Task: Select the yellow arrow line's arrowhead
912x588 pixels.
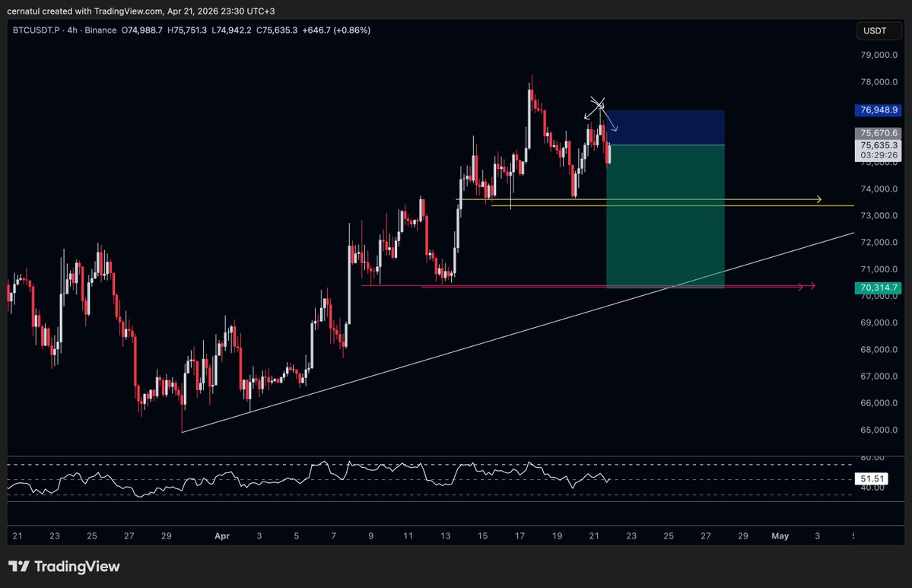Action: click(x=818, y=199)
